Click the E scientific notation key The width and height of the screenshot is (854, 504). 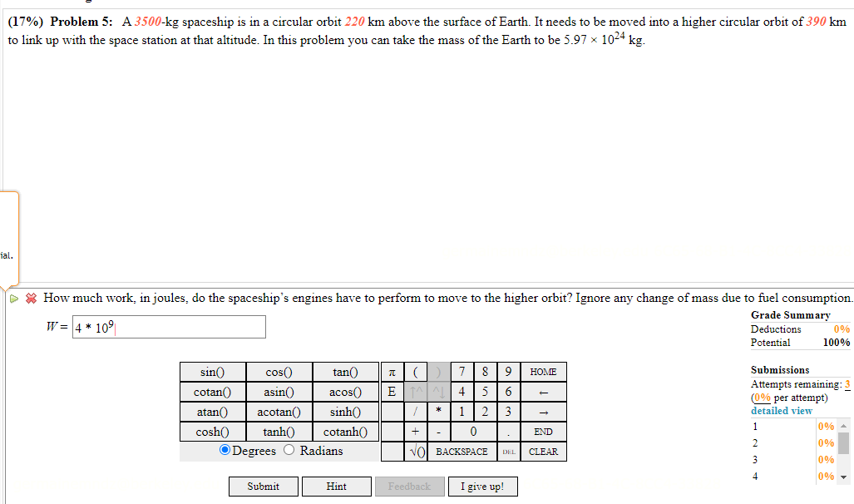click(x=391, y=392)
